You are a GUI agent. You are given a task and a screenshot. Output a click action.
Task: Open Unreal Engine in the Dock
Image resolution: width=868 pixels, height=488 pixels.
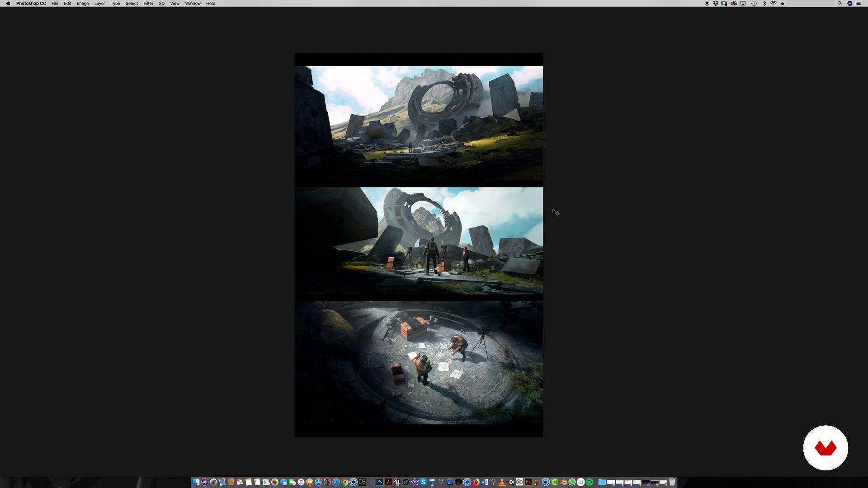[x=397, y=482]
